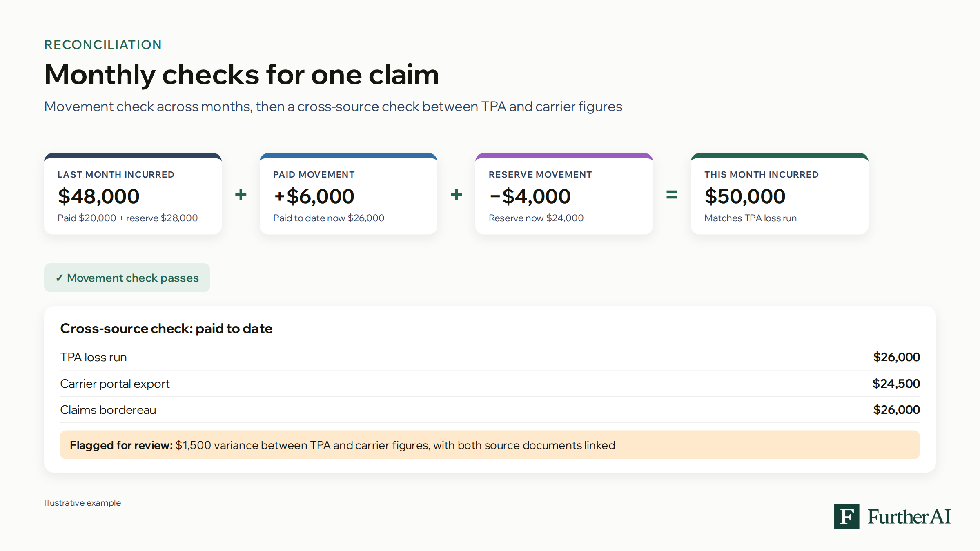Click the 'LAST MONTH INCURRED' label
980x551 pixels.
[116, 175]
